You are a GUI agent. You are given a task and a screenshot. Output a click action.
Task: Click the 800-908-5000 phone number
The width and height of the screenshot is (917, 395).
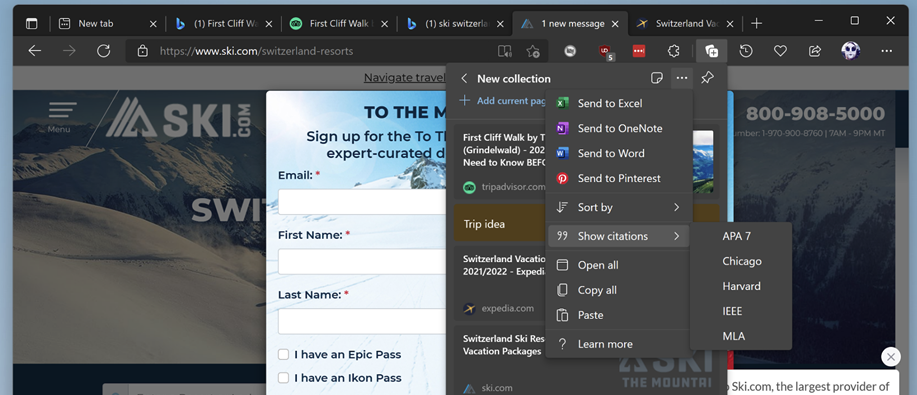coord(815,114)
